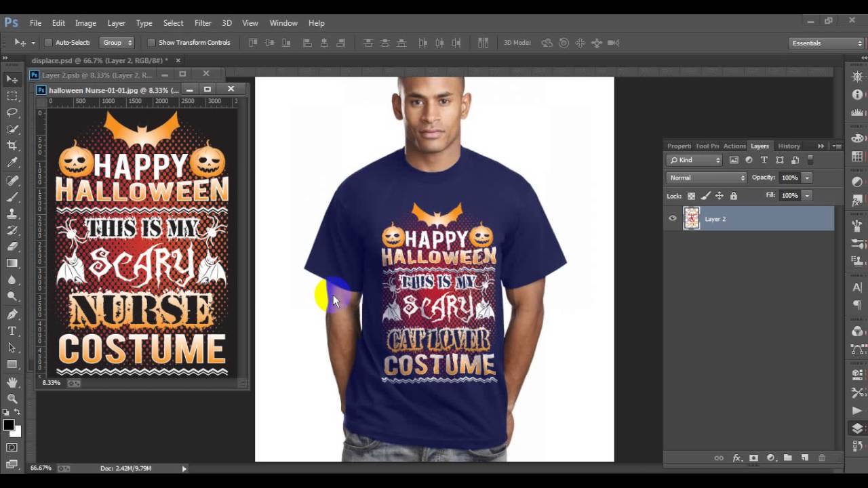Switch to the History tab

pos(789,146)
